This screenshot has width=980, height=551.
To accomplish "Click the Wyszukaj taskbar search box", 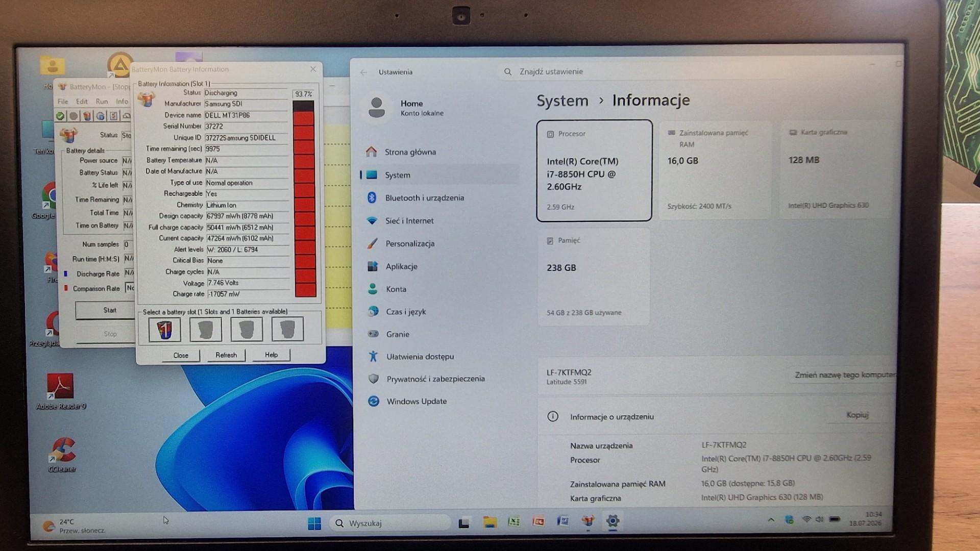I will click(x=391, y=523).
